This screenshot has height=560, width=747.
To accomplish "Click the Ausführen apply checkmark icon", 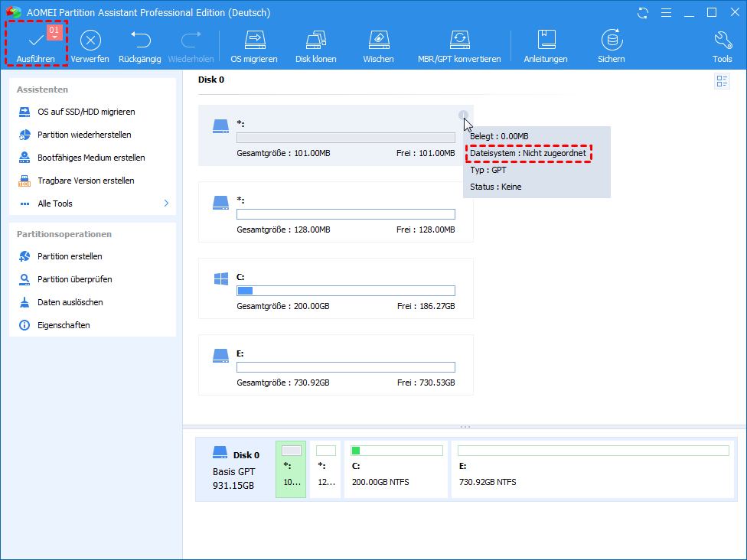I will 36,41.
